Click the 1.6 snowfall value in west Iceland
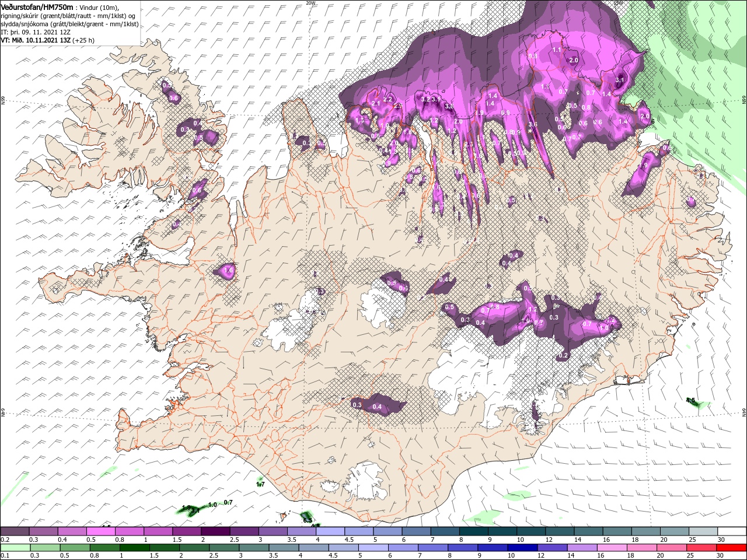747x560 pixels. pyautogui.click(x=229, y=271)
